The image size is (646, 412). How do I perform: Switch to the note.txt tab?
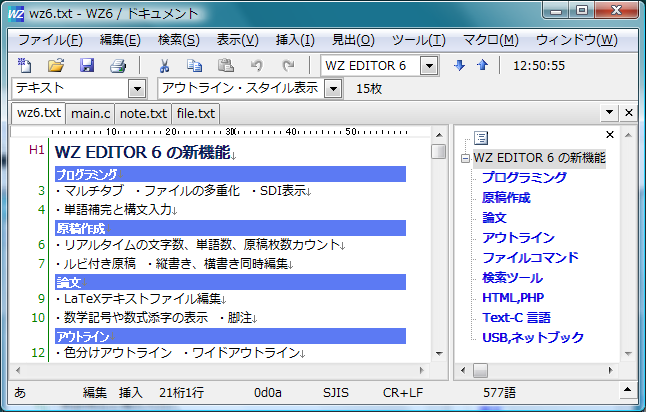[143, 113]
